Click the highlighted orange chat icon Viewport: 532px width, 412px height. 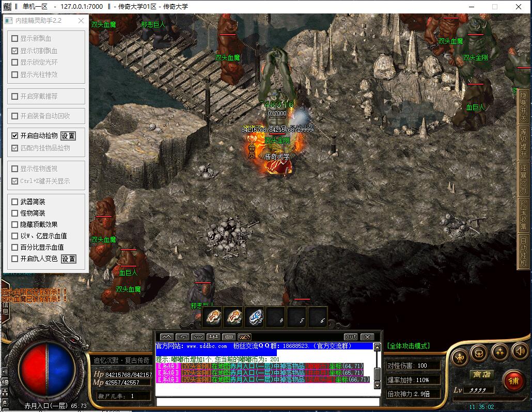point(245,337)
